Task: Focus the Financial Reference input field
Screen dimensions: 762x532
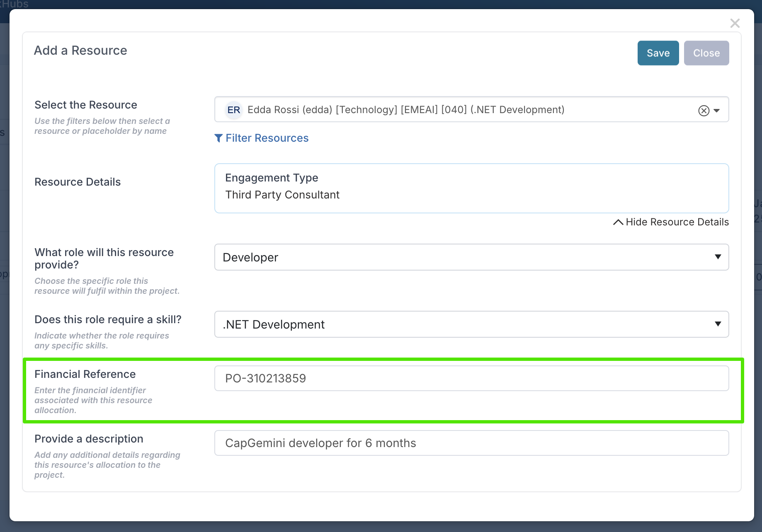Action: [x=471, y=378]
